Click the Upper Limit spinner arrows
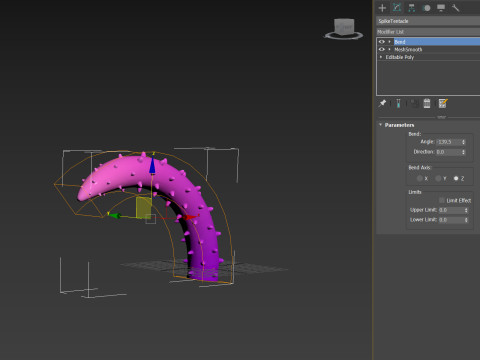 coord(466,210)
